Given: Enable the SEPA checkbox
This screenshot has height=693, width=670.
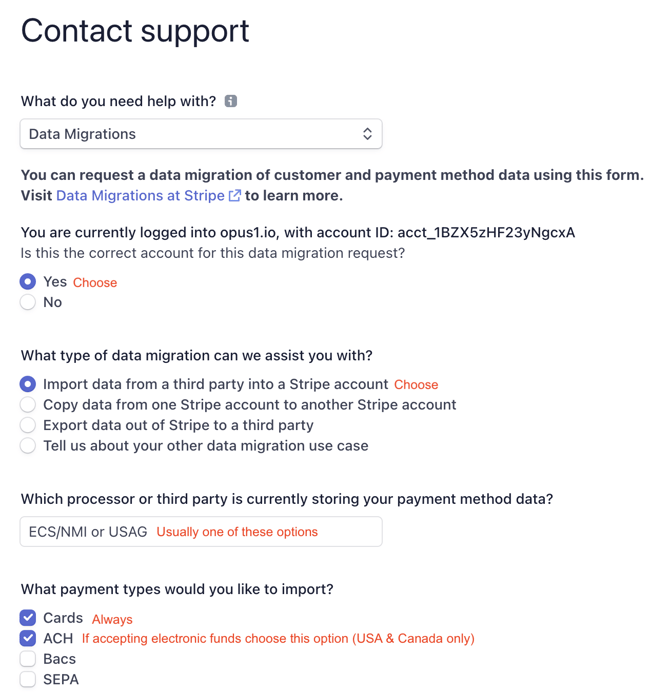Looking at the screenshot, I should pos(28,679).
